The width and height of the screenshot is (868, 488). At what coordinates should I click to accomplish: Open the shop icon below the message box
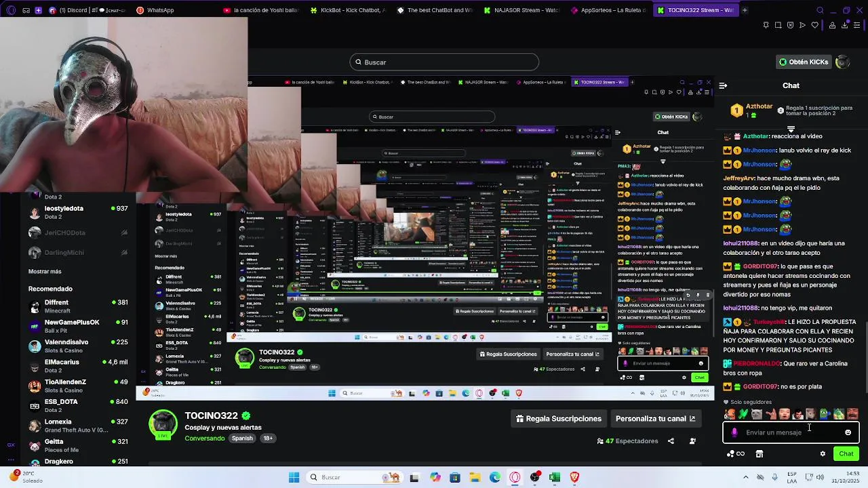click(x=759, y=454)
